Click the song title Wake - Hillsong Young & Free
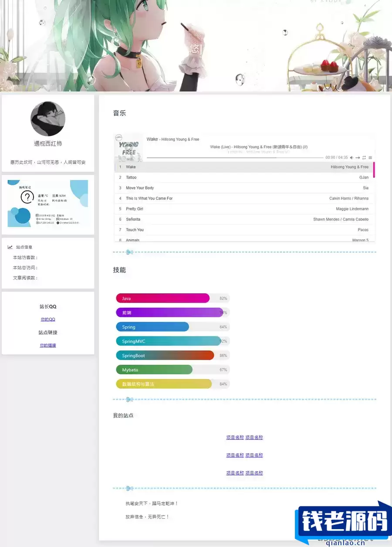This screenshot has width=392, height=547. (173, 139)
